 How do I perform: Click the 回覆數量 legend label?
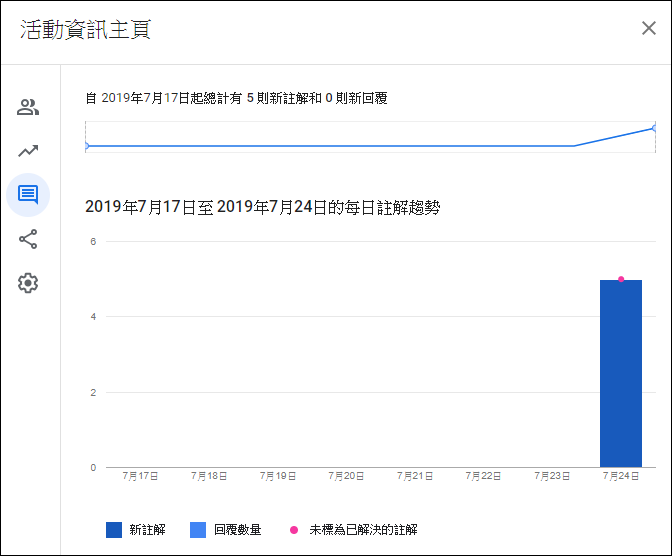pyautogui.click(x=238, y=530)
